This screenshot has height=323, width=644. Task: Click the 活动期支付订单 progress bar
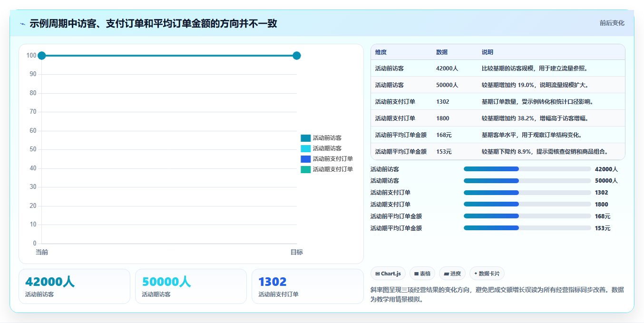[x=527, y=205]
